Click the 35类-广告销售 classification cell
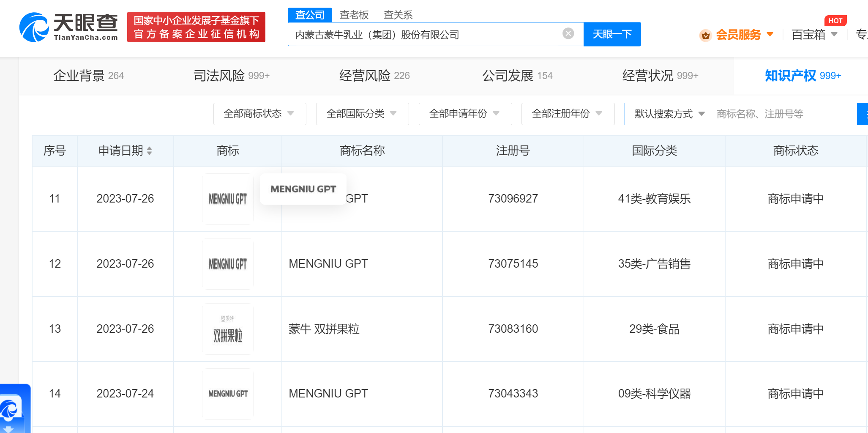Screen dimensions: 868x433 point(654,264)
